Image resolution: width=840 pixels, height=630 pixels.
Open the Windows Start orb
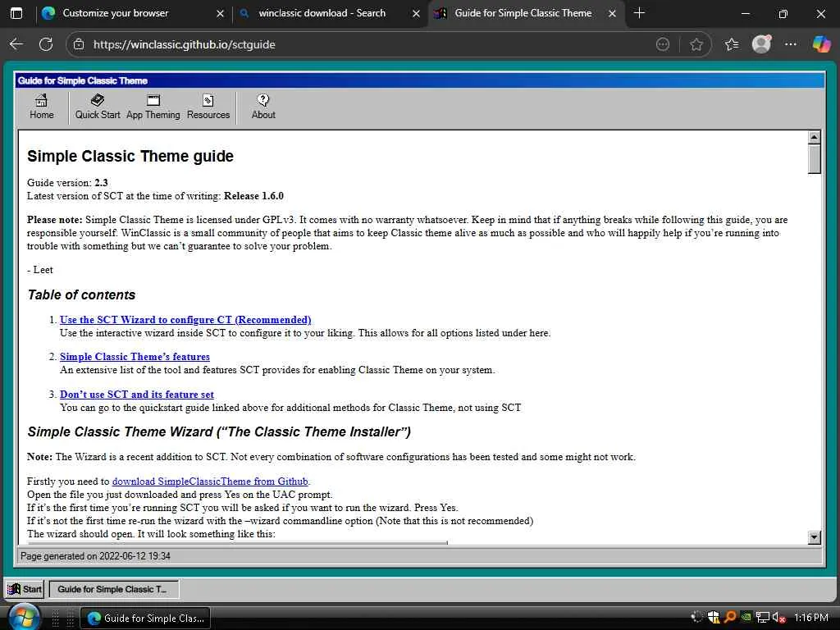23,616
